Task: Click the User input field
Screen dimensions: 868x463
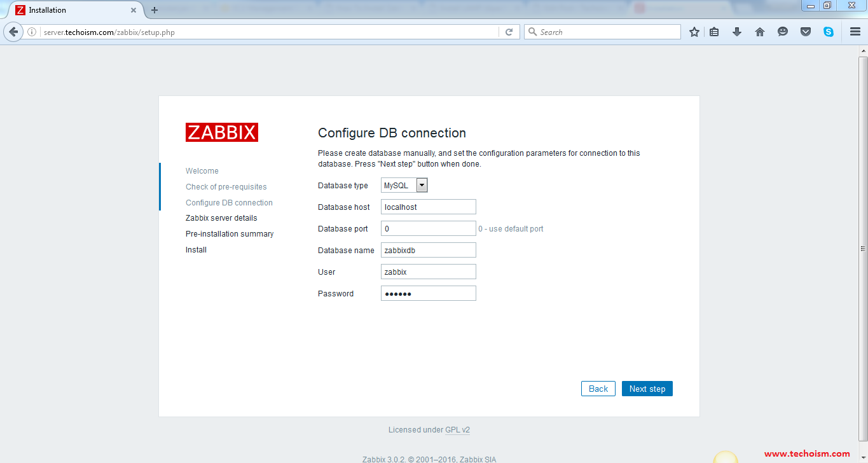Action: (429, 272)
